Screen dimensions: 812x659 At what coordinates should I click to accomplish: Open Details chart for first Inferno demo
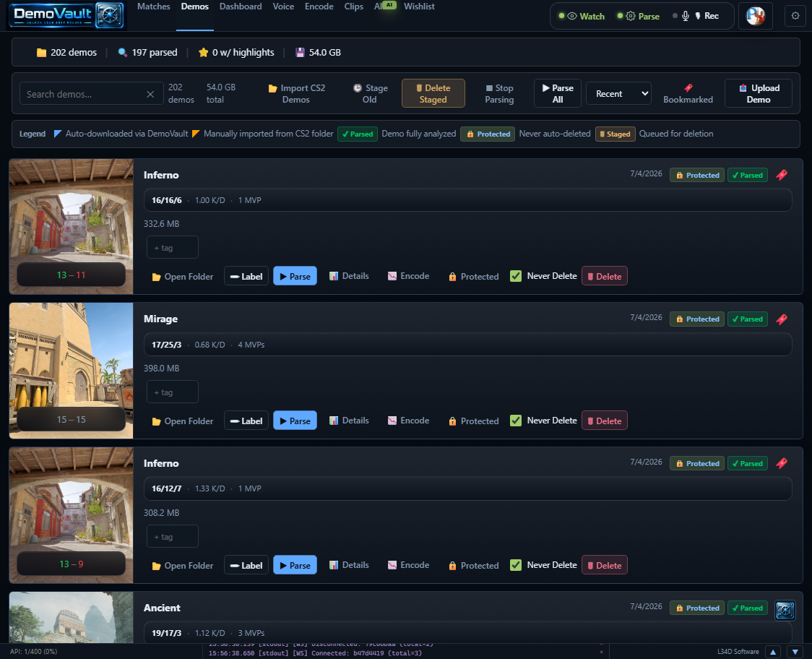(349, 276)
